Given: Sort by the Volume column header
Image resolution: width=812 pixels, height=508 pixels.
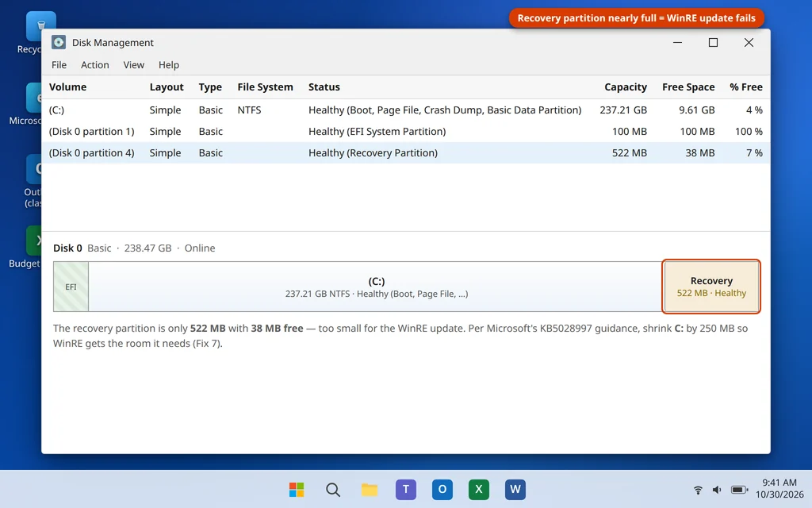Looking at the screenshot, I should pos(68,87).
